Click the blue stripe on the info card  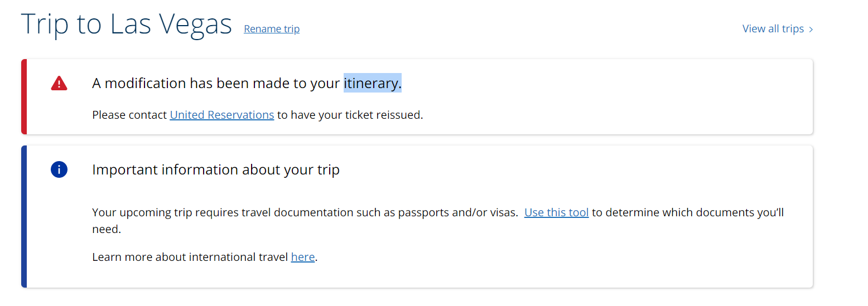coord(24,216)
